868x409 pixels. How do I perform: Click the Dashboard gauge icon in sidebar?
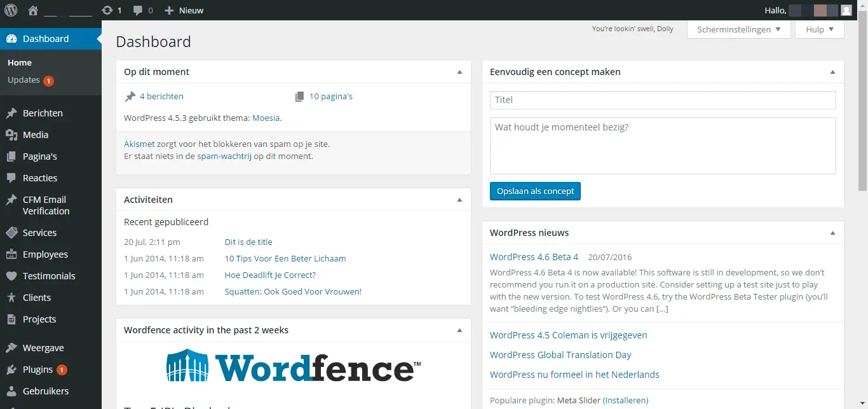pos(11,39)
